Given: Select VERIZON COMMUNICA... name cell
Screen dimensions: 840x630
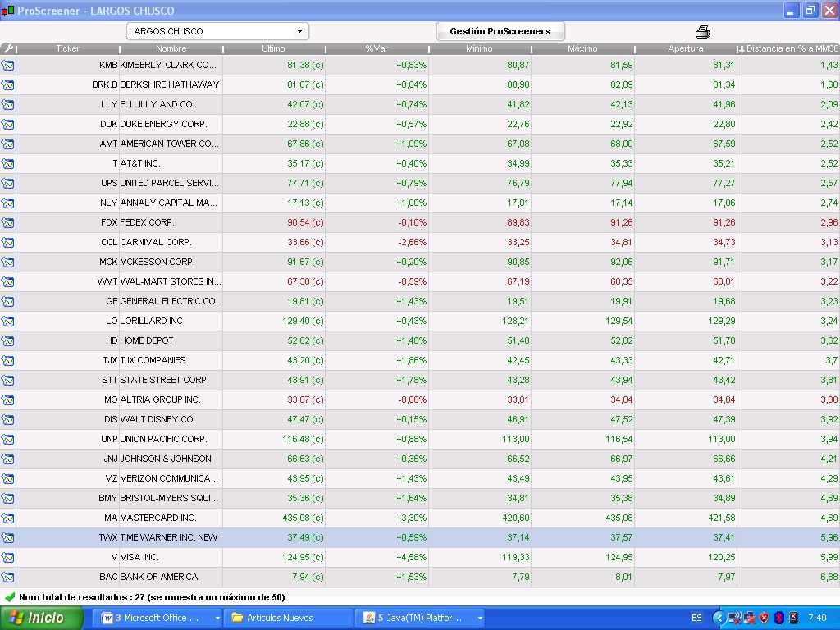Looking at the screenshot, I should click(x=171, y=478).
